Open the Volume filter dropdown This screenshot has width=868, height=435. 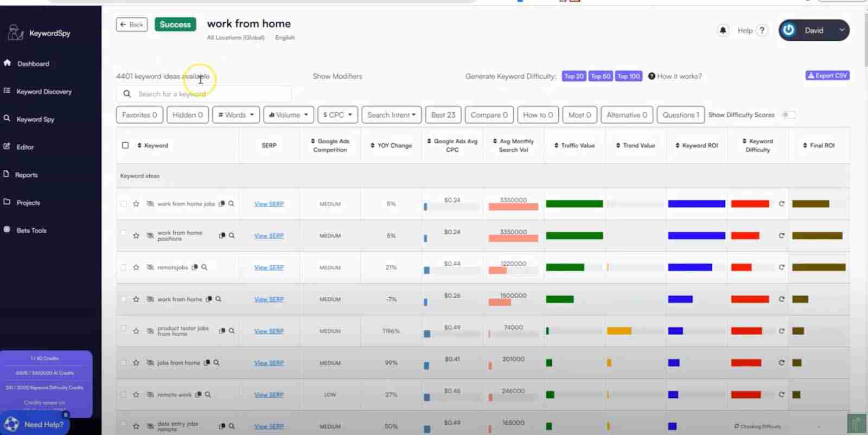(289, 115)
